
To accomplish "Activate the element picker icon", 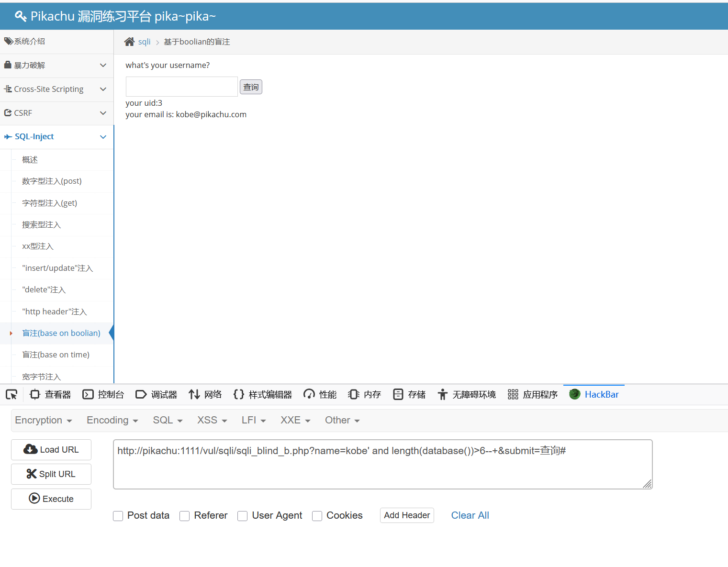I will (11, 394).
